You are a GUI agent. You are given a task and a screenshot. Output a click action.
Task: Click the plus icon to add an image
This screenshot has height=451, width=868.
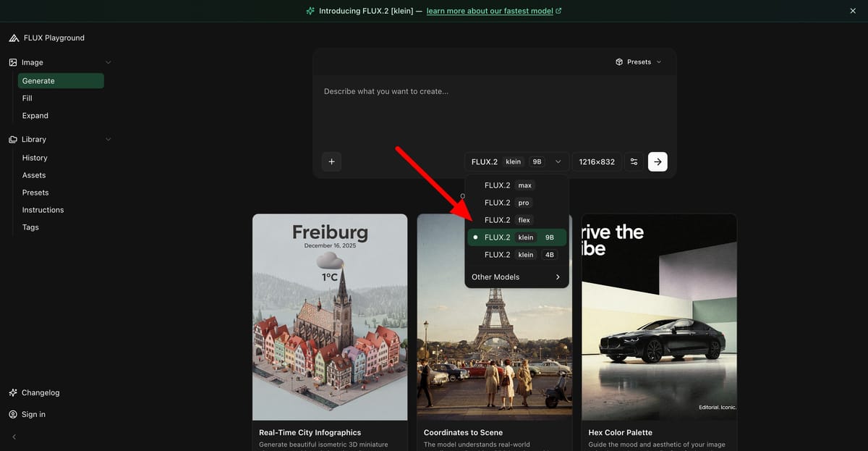point(331,161)
